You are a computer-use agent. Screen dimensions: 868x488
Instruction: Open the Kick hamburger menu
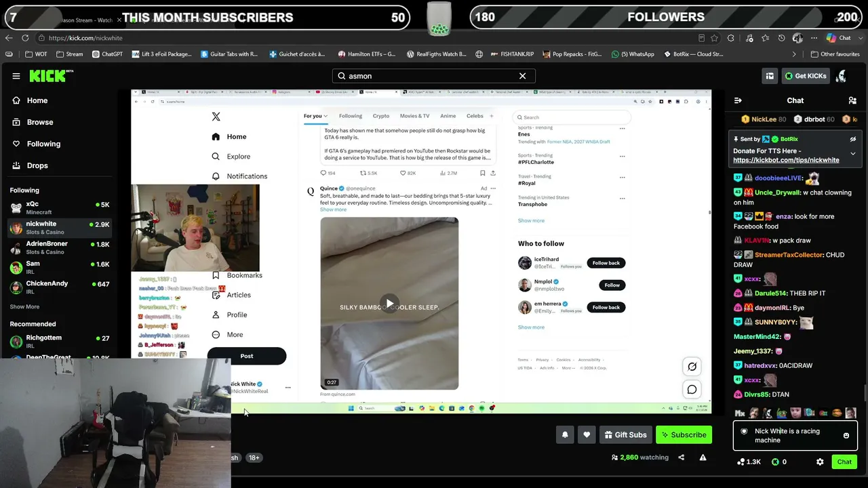point(16,76)
